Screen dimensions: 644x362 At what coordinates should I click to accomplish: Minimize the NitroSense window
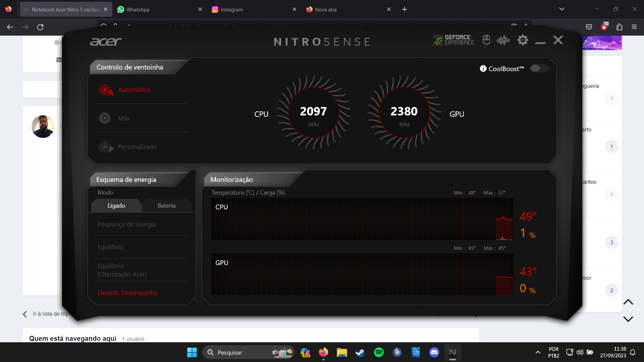[540, 42]
